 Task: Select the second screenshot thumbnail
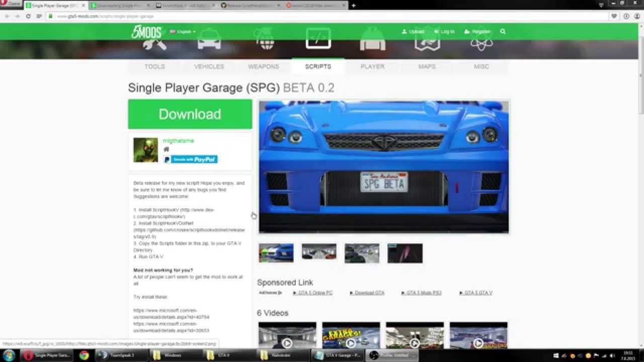(319, 252)
